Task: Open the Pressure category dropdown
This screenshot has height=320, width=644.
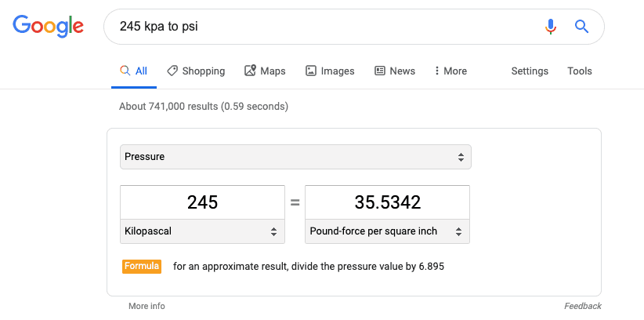Action: [295, 157]
